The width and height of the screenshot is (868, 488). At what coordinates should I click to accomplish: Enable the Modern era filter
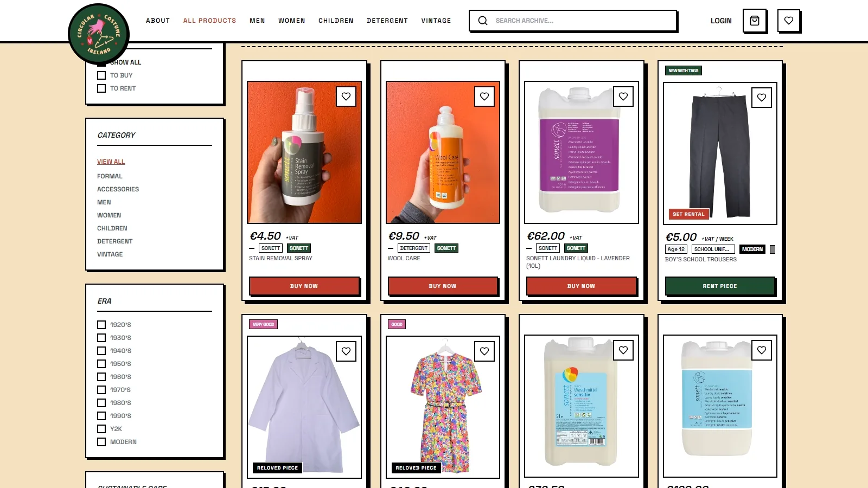point(101,442)
